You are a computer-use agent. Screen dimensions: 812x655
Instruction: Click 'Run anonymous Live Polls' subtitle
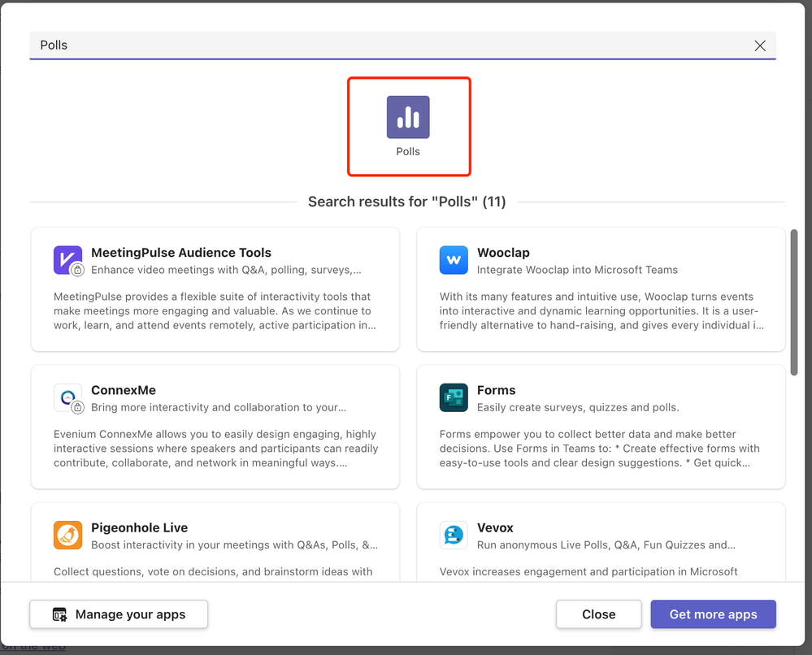[606, 544]
